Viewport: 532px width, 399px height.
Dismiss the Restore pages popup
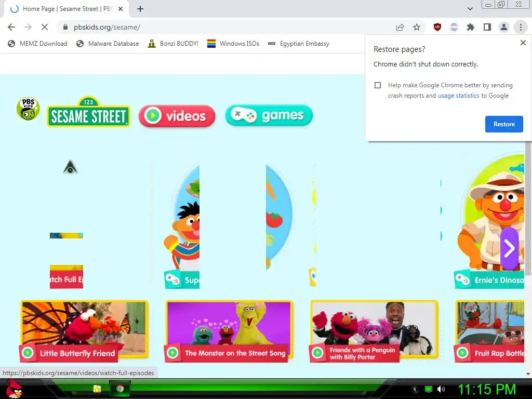click(523, 43)
